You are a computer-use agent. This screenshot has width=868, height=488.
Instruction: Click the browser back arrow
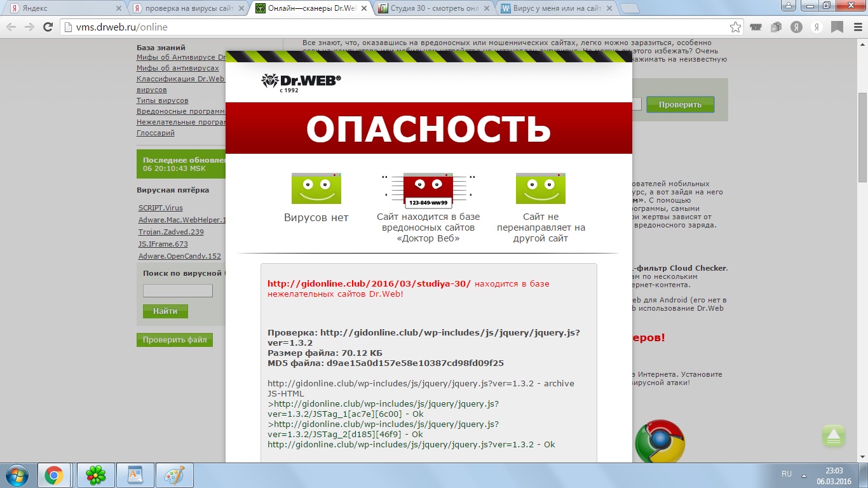pyautogui.click(x=11, y=27)
